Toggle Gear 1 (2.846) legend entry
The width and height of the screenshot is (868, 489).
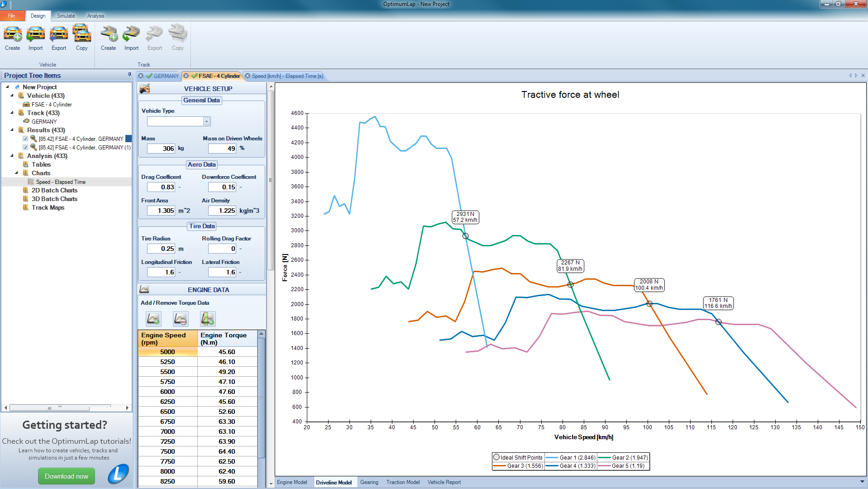pos(571,457)
